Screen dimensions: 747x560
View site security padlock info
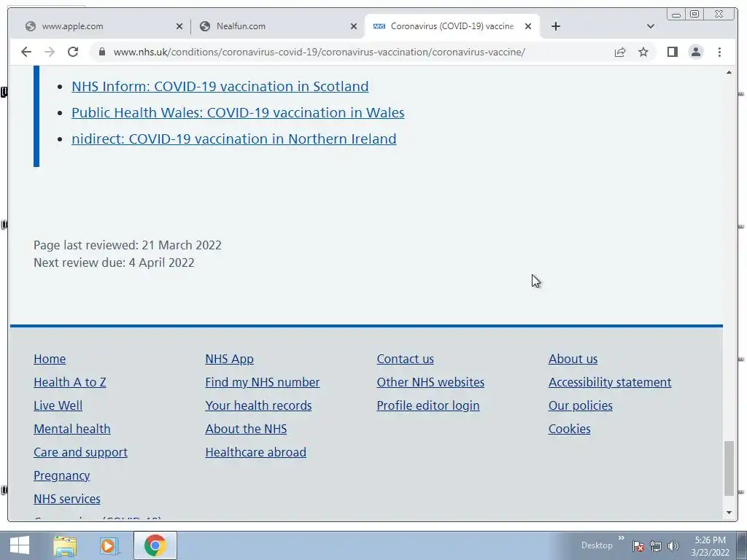102,52
